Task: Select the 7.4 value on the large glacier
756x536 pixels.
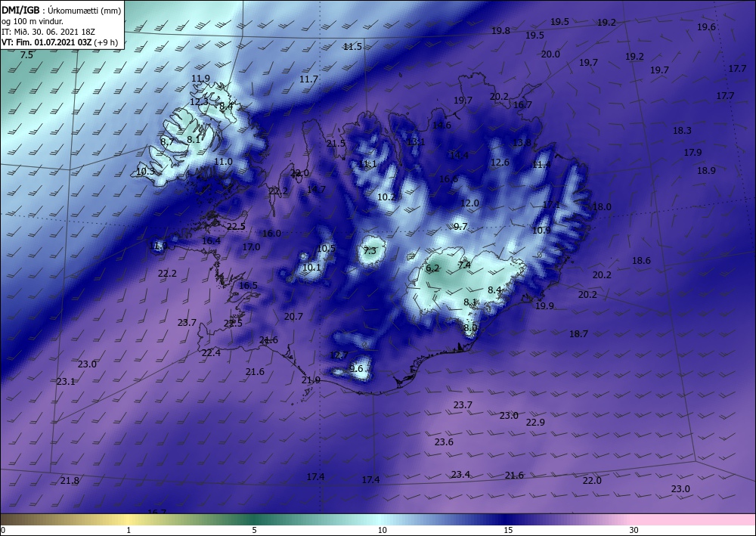Action: (464, 265)
